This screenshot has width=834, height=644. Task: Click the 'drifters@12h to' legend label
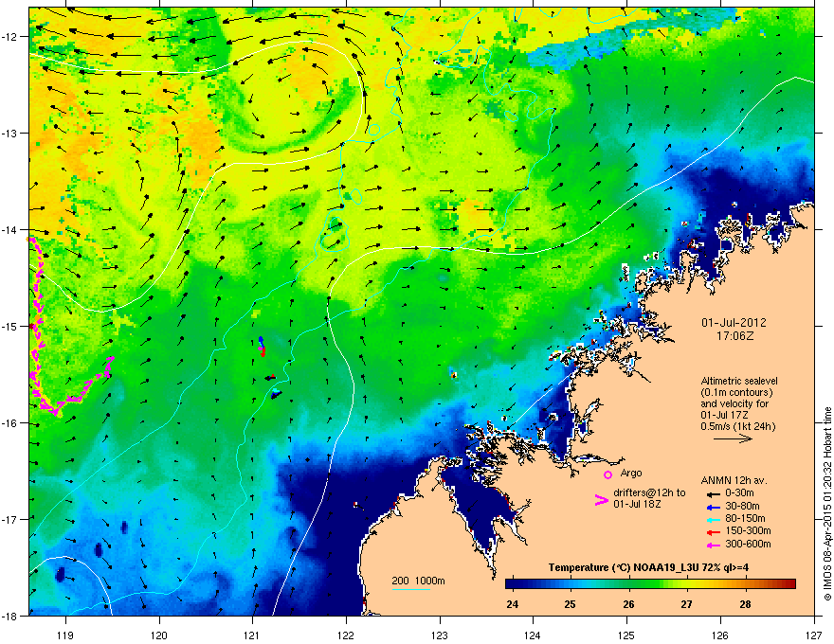coord(649,492)
